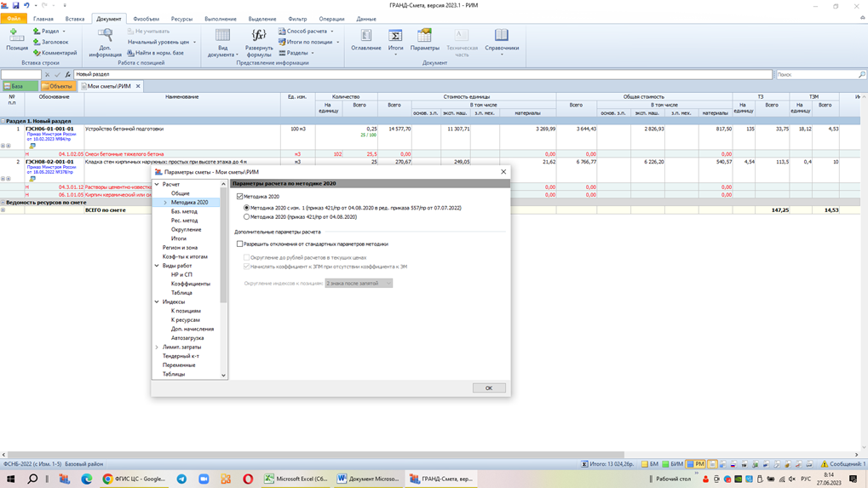The image size is (868, 488).
Task: Insert a Заголовок row
Action: (x=50, y=42)
